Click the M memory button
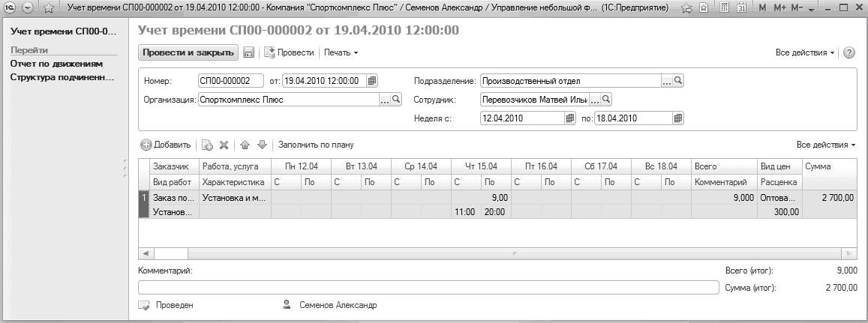 tap(762, 8)
